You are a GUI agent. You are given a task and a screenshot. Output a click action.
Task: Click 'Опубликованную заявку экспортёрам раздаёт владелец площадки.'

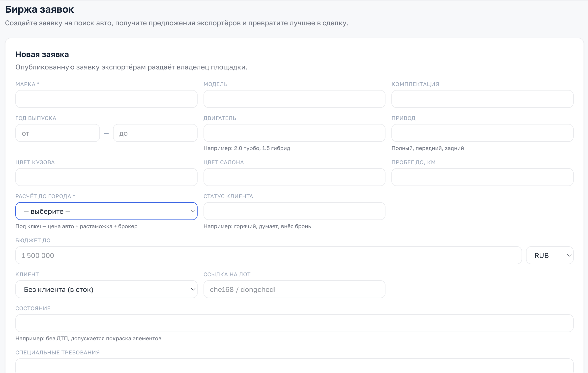[x=131, y=67]
